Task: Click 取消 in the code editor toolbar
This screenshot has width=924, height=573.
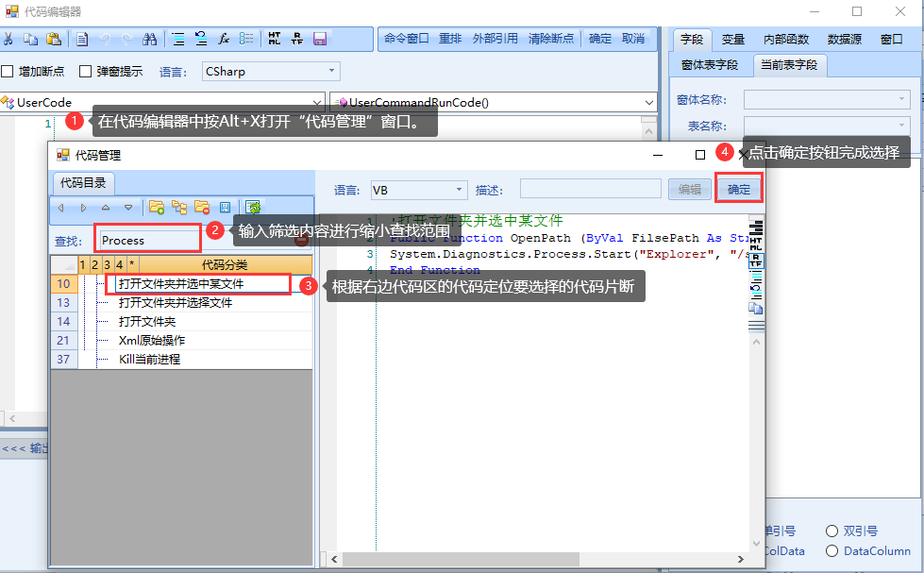Action: tap(633, 39)
